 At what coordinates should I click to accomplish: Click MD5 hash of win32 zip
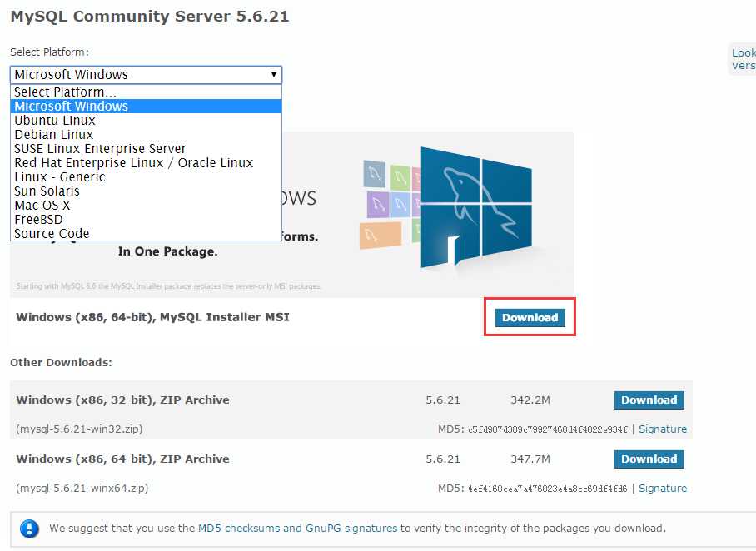click(x=548, y=429)
